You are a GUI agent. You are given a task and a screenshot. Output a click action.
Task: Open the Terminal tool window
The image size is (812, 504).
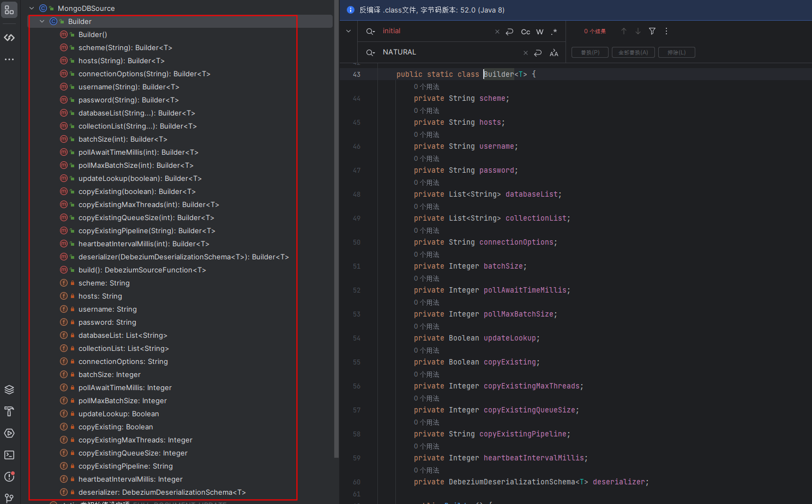(x=9, y=455)
